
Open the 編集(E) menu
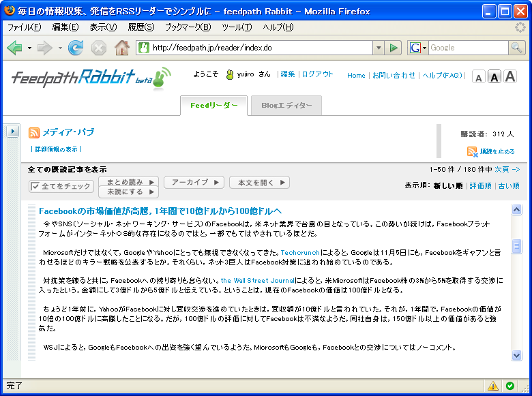tap(65, 27)
